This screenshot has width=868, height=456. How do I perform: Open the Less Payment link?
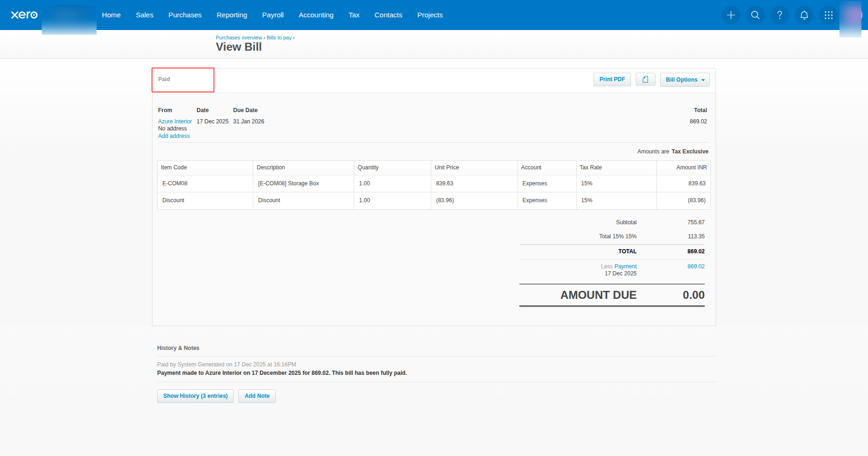pyautogui.click(x=625, y=266)
